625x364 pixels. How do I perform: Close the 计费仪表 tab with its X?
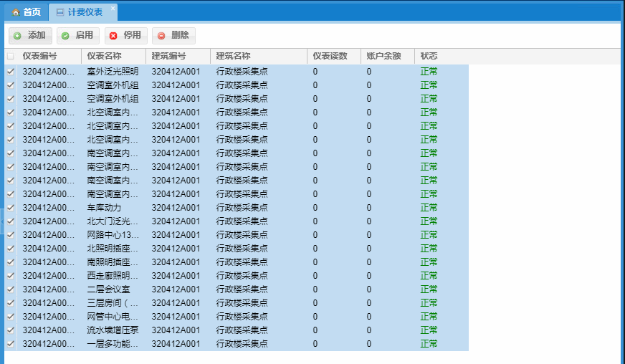click(x=113, y=9)
